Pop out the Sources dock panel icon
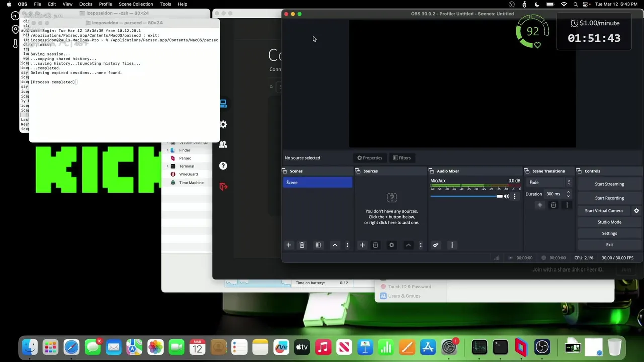This screenshot has height=362, width=644. pyautogui.click(x=358, y=171)
